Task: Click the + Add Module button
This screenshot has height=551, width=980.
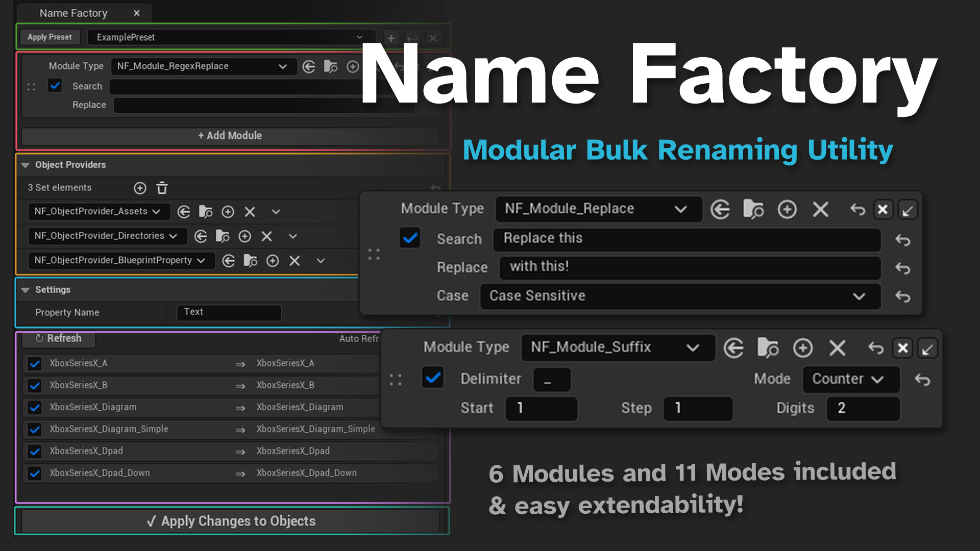Action: pos(230,136)
